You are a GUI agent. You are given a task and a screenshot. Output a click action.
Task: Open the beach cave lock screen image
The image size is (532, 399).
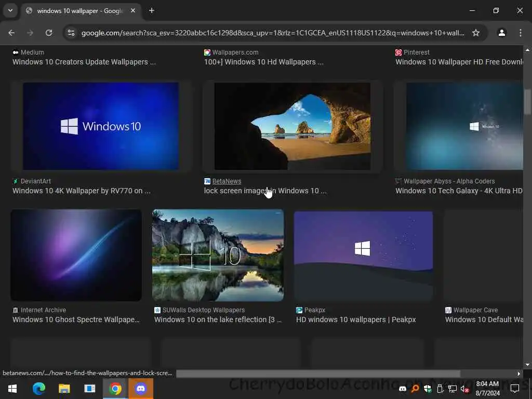pos(292,126)
